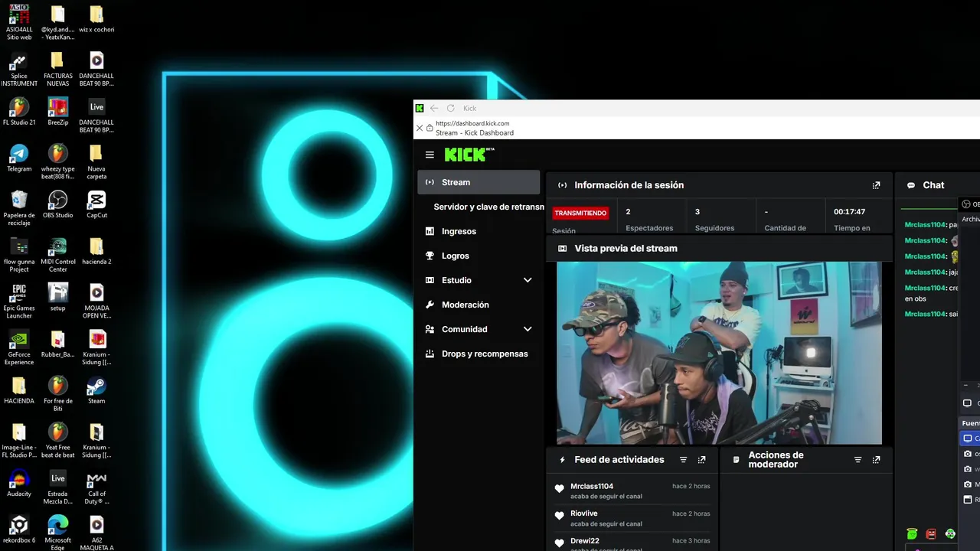Open MOJADA OPEN VE... media file
980x551 pixels.
click(96, 301)
